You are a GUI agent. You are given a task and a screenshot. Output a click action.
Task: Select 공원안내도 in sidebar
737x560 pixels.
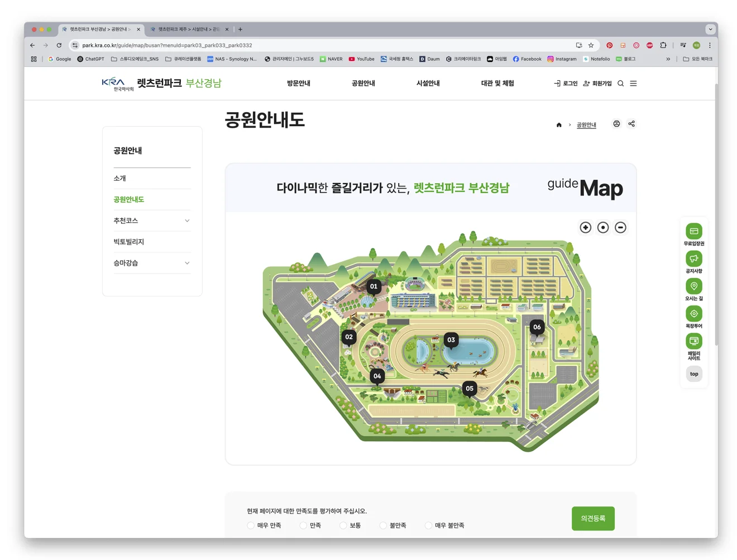click(129, 199)
